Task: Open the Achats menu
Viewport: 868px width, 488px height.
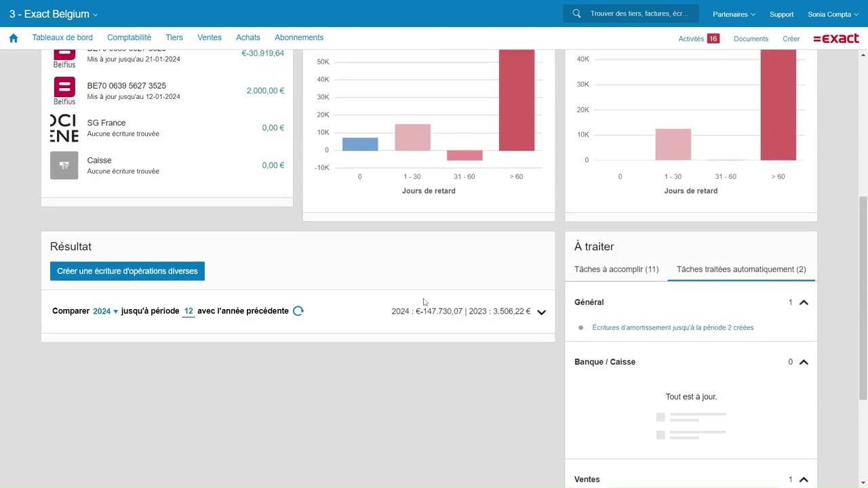Action: click(x=248, y=38)
